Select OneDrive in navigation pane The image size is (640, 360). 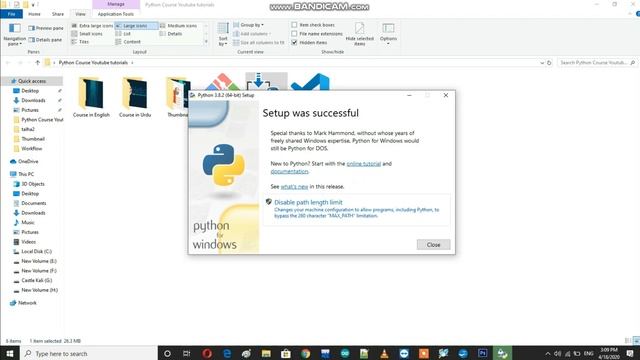(x=28, y=162)
